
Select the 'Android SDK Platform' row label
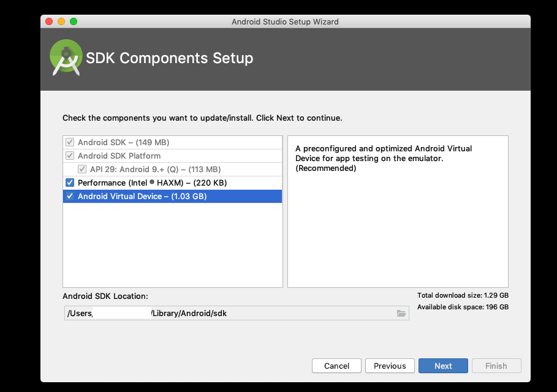click(119, 156)
